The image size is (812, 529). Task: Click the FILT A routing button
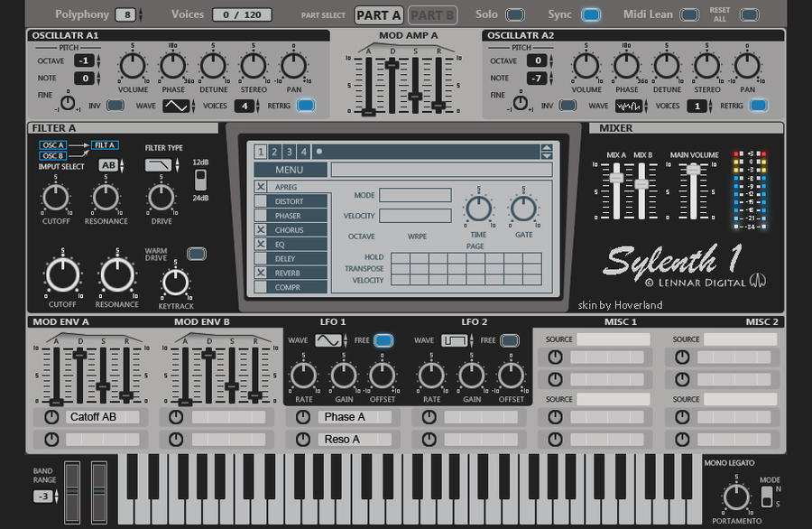[105, 145]
